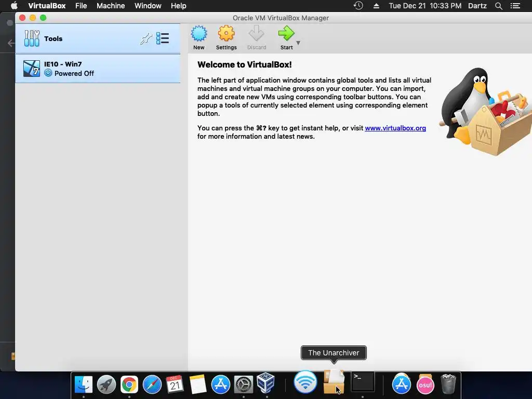
Task: Click the Wi-Fi app icon in Dock
Action: point(305,382)
